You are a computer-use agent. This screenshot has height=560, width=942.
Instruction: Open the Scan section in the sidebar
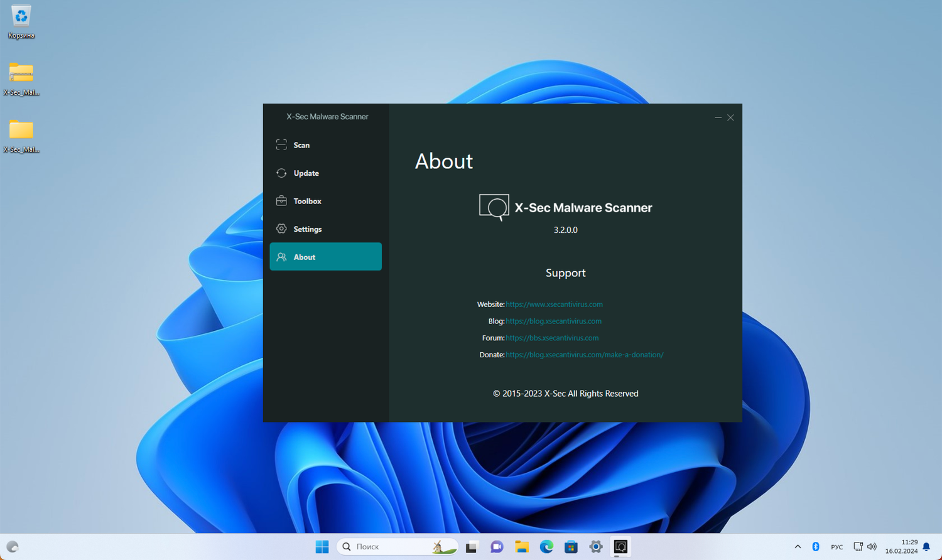pyautogui.click(x=325, y=145)
